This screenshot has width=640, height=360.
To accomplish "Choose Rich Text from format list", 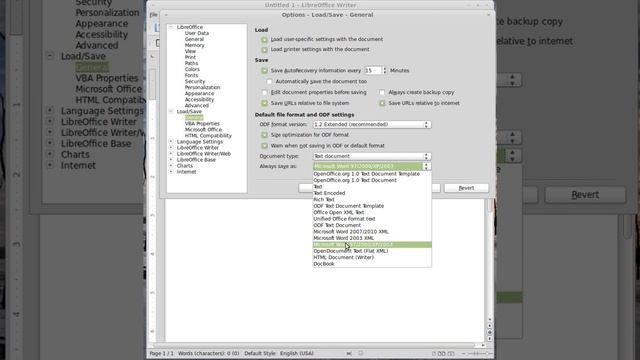I will tap(372, 200).
